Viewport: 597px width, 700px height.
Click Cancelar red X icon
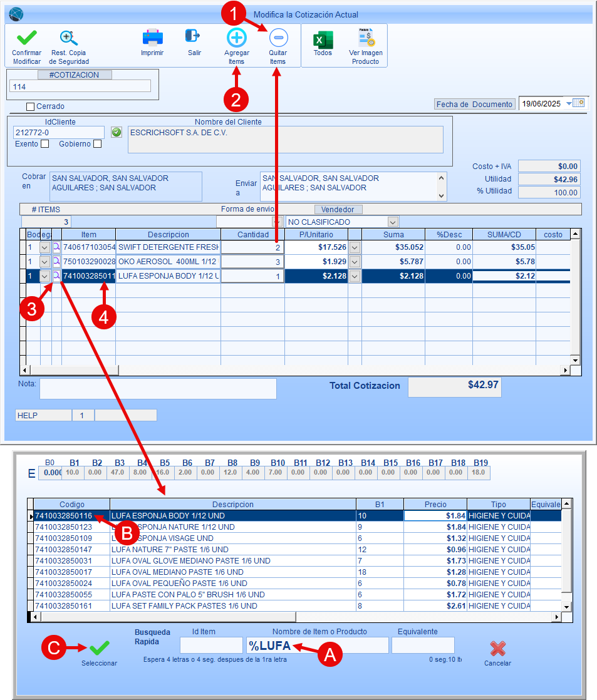pyautogui.click(x=498, y=648)
